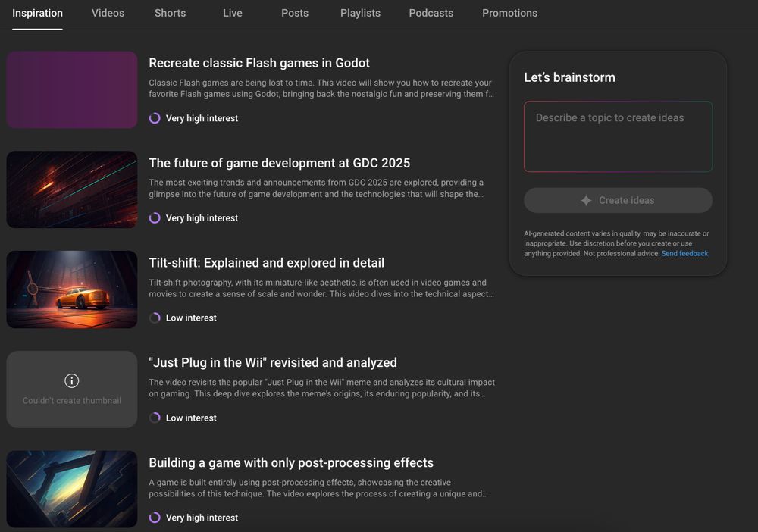Open the post-processing effects idea thumbnail
The height and width of the screenshot is (532, 758).
72,489
